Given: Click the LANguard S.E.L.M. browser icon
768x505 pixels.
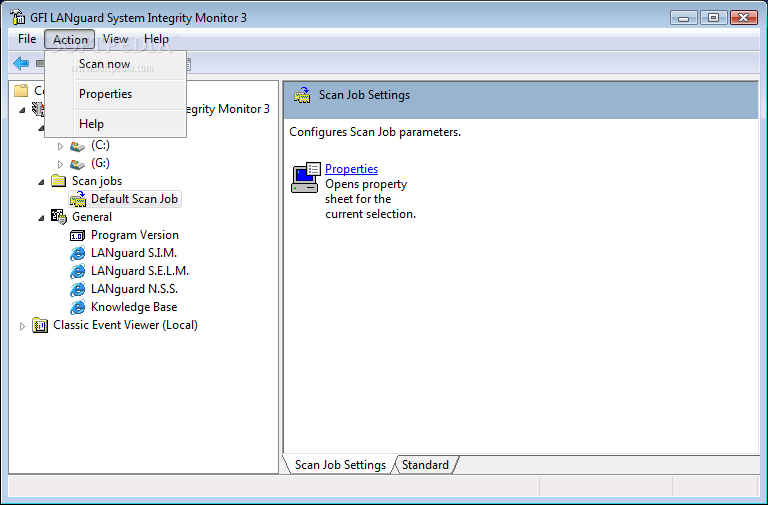Looking at the screenshot, I should pos(77,271).
